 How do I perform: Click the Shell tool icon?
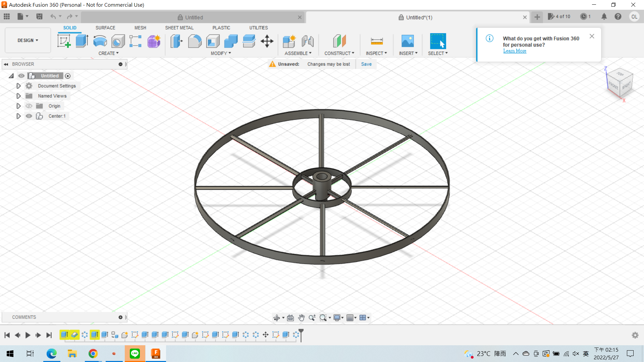click(213, 41)
